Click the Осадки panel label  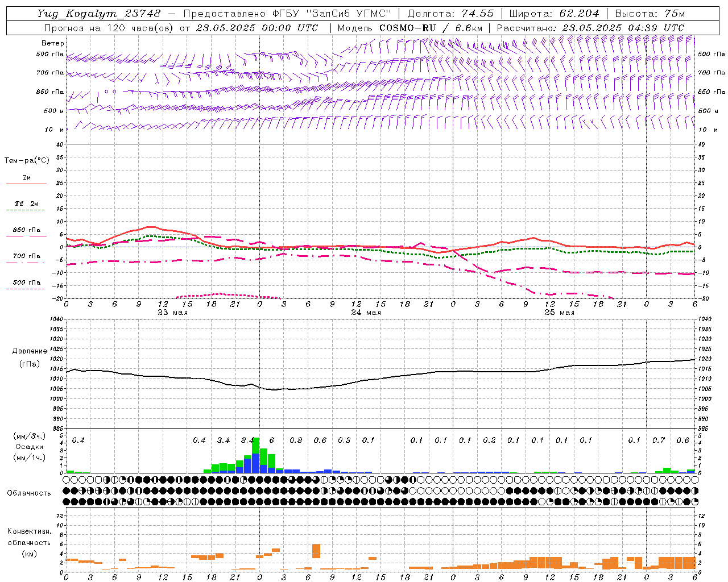[29, 447]
